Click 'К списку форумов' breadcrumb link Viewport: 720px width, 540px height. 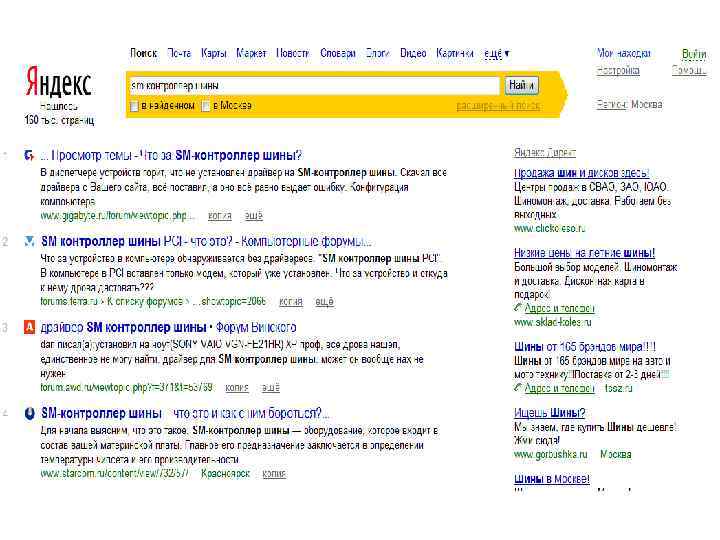click(x=145, y=302)
